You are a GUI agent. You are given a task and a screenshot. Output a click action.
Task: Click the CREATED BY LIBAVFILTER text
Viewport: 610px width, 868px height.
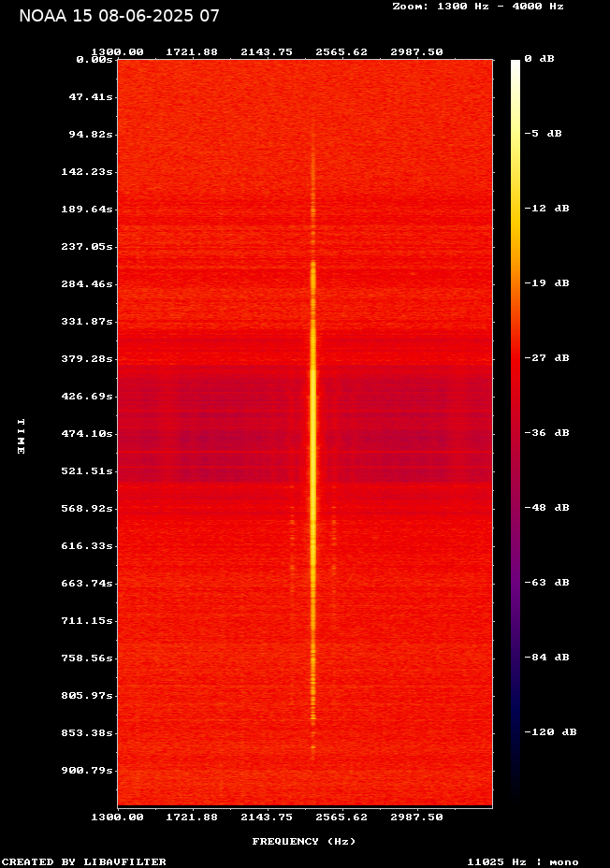pyautogui.click(x=84, y=861)
